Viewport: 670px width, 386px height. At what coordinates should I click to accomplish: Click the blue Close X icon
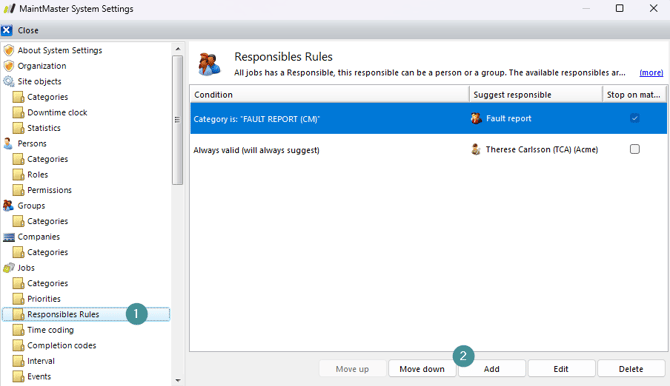point(6,30)
